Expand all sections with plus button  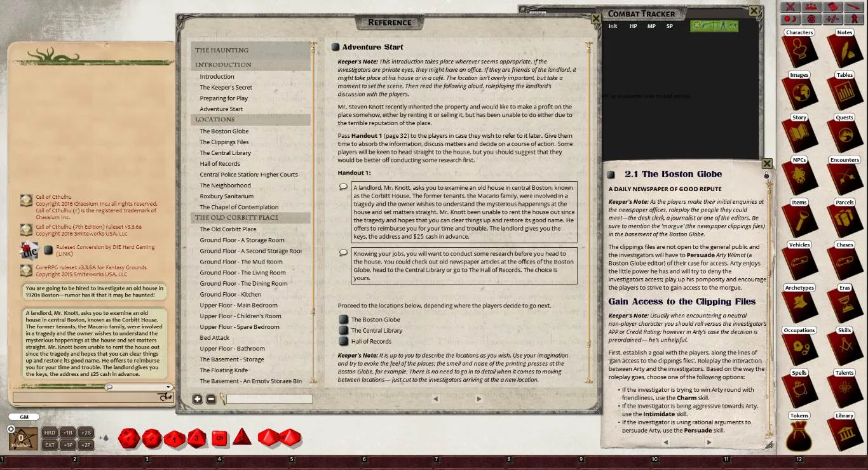pyautogui.click(x=198, y=399)
